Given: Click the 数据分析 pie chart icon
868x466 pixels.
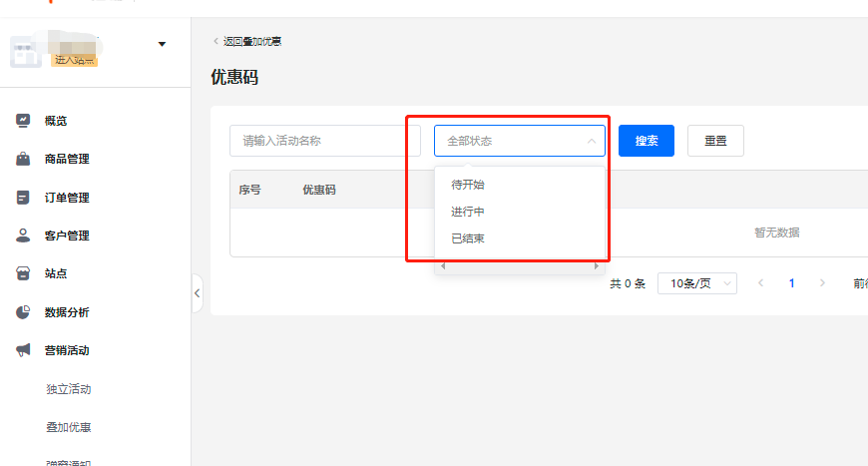Looking at the screenshot, I should coord(23,312).
